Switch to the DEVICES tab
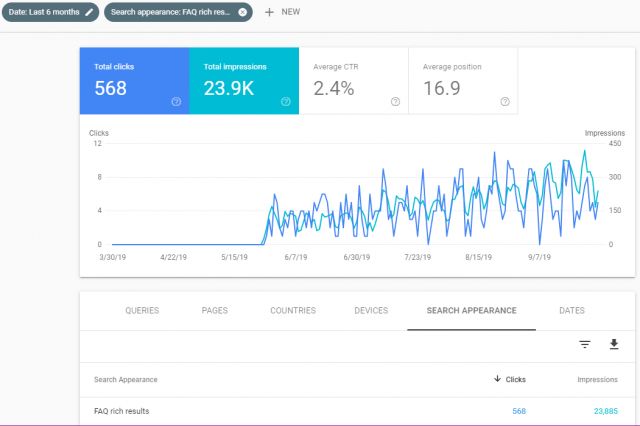 point(371,311)
